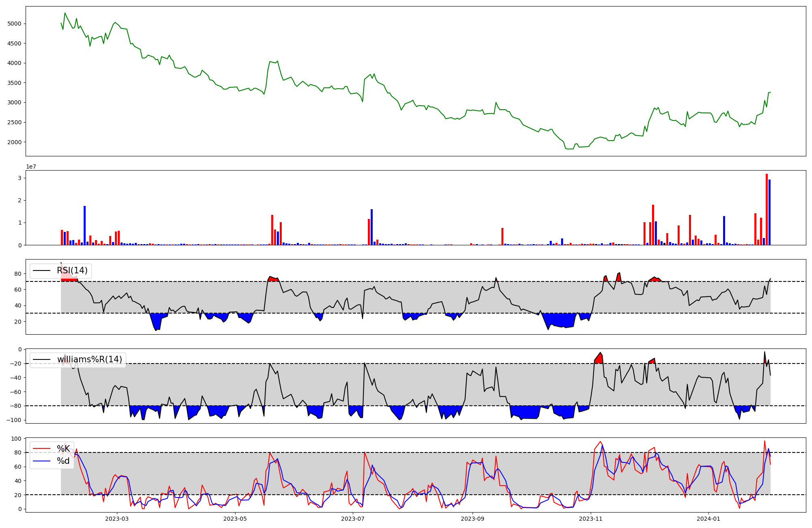
Task: Click the 1e7 volume scale label
Action: click(x=31, y=167)
